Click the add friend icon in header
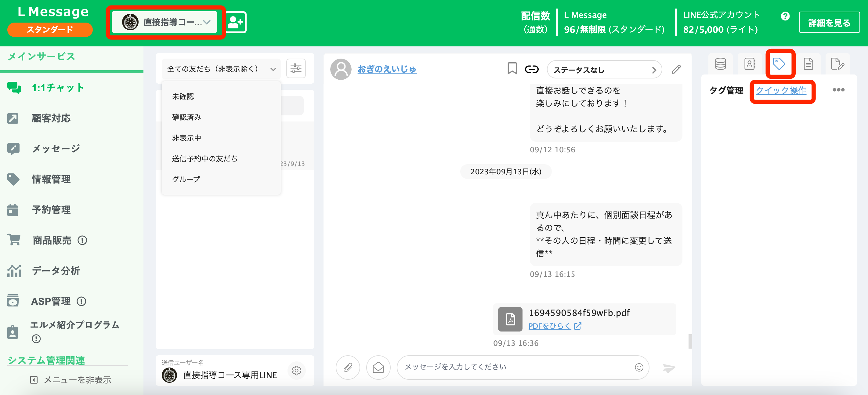This screenshot has height=395, width=868. coord(236,22)
